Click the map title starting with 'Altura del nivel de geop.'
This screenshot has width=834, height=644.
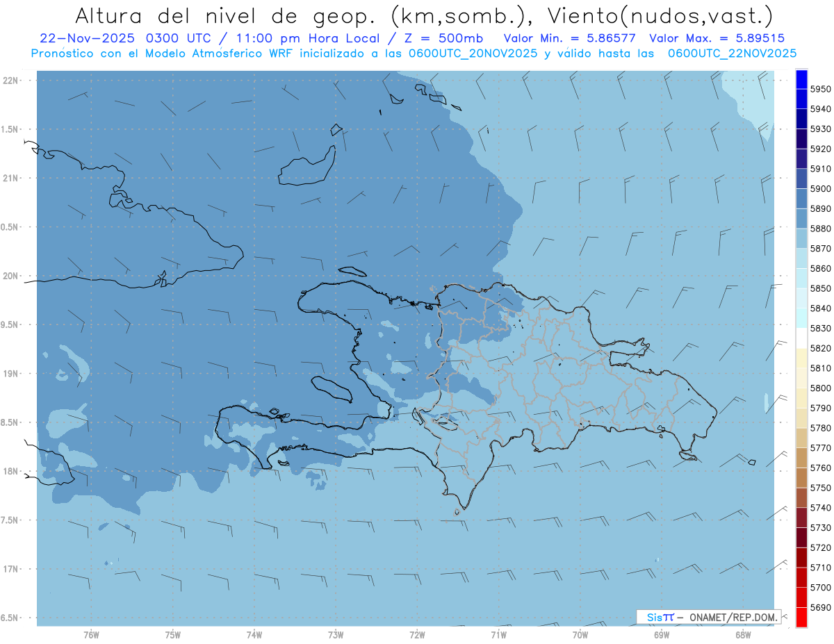pyautogui.click(x=423, y=16)
